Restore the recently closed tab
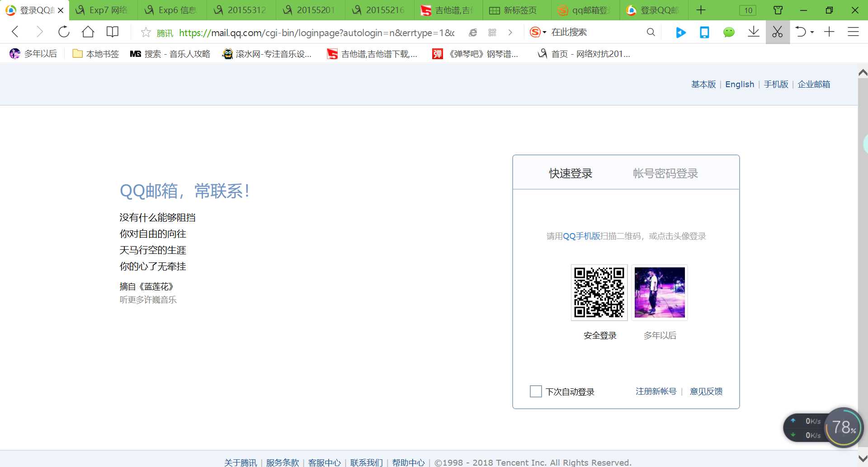Screen dimensions: 868x467 pyautogui.click(x=801, y=32)
